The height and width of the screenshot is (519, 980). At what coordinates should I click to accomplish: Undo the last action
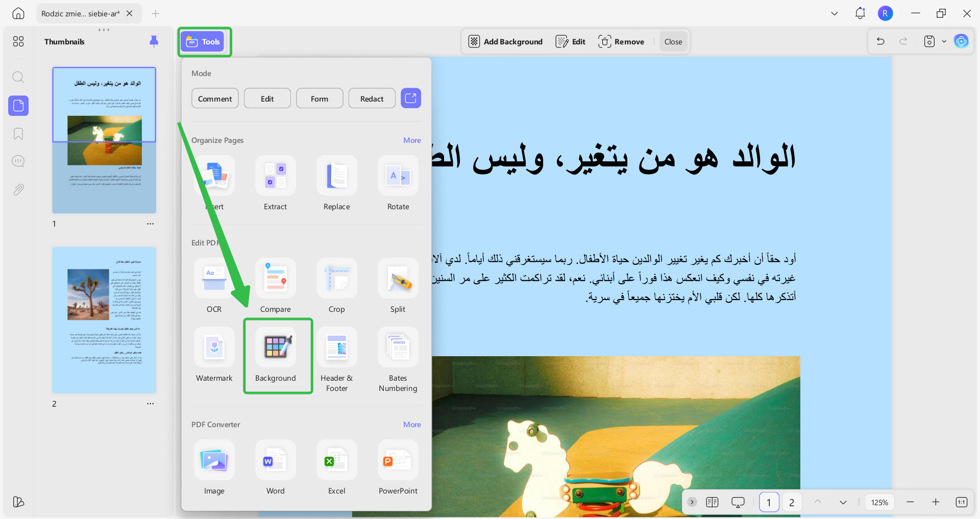pyautogui.click(x=880, y=41)
